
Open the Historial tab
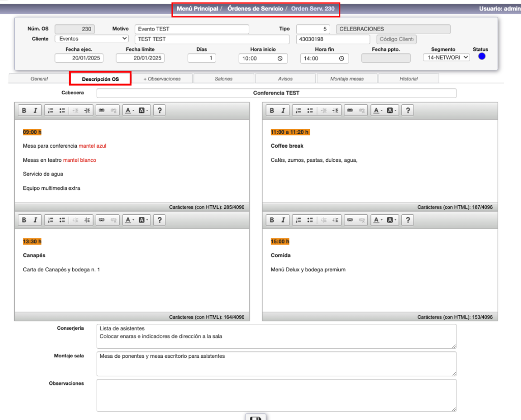click(409, 79)
